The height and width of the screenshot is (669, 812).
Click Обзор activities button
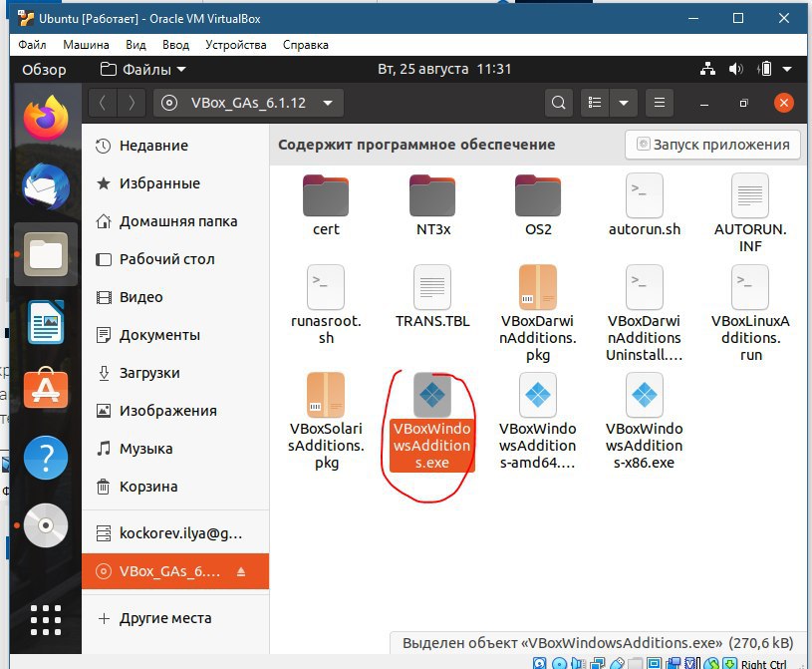pyautogui.click(x=44, y=69)
